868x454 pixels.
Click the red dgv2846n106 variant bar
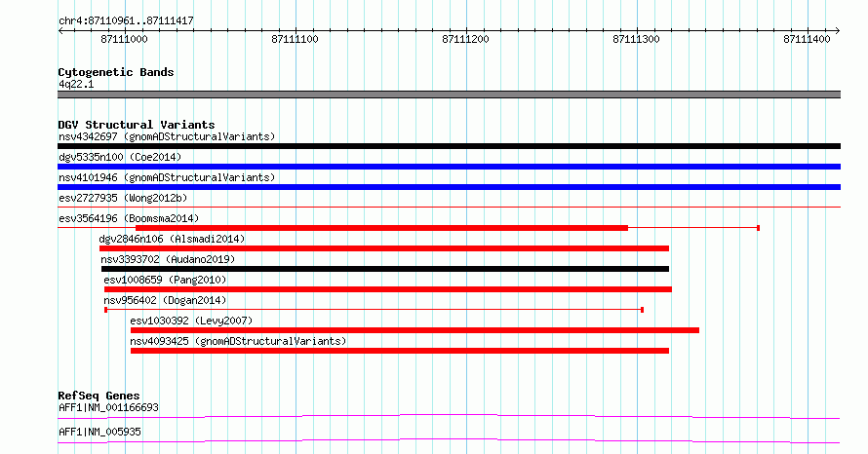click(x=384, y=248)
